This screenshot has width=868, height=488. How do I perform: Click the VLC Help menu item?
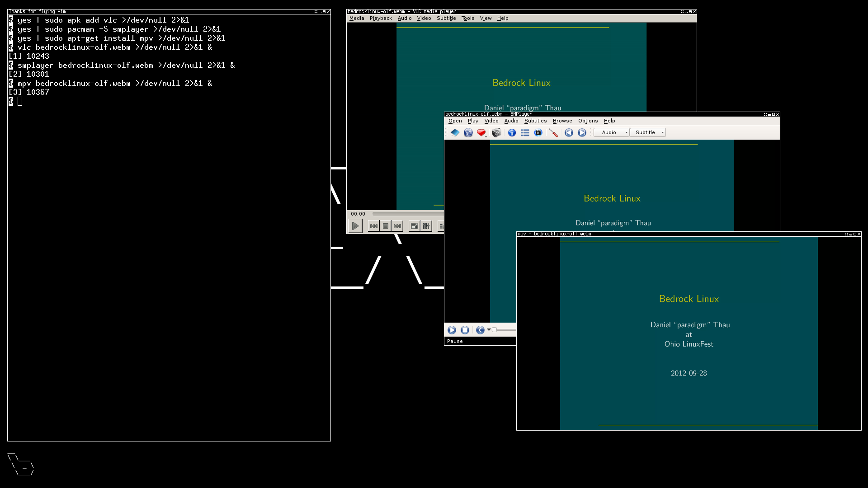[x=503, y=18]
